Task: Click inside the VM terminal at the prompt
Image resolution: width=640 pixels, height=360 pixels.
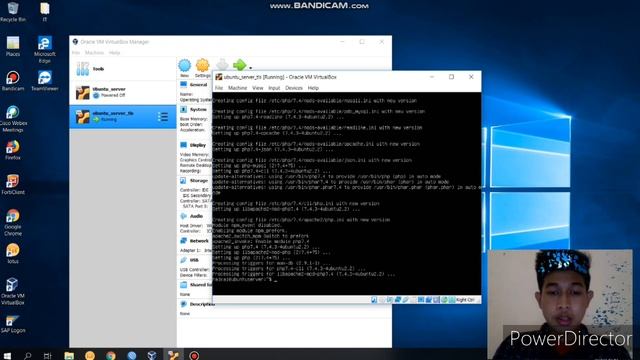Action: coord(276,280)
